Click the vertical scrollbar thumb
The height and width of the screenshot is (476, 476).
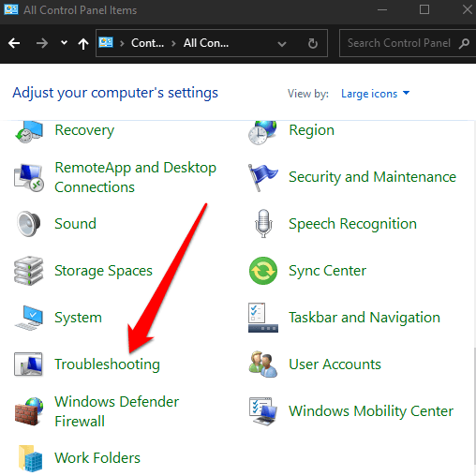[x=474, y=406]
